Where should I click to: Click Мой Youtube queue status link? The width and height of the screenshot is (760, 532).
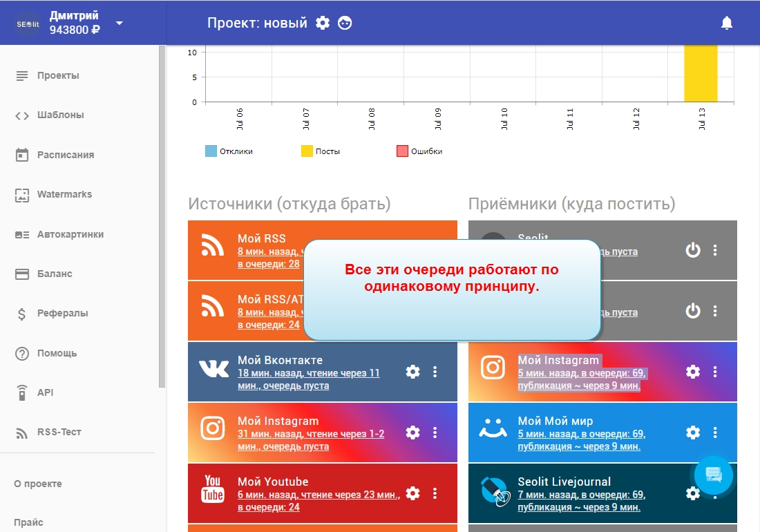pos(318,501)
